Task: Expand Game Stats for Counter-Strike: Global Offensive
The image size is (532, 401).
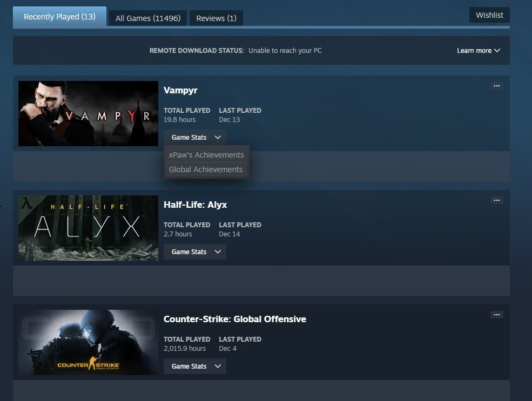Action: pyautogui.click(x=195, y=366)
